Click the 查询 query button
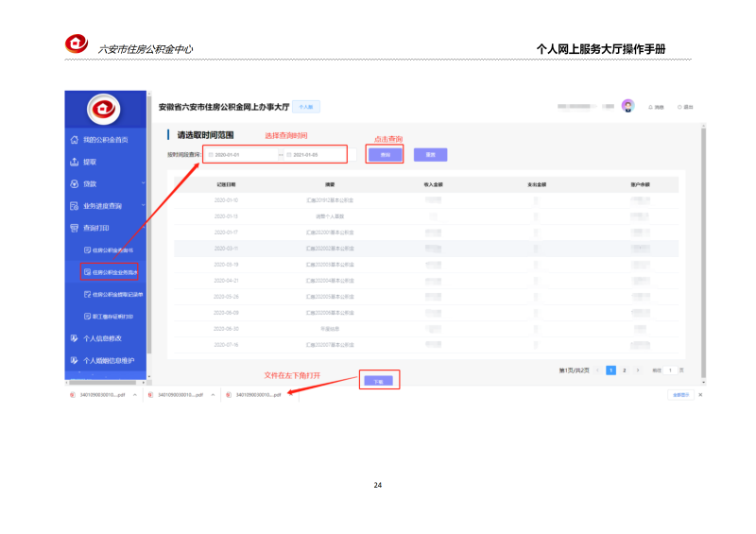 coord(385,155)
